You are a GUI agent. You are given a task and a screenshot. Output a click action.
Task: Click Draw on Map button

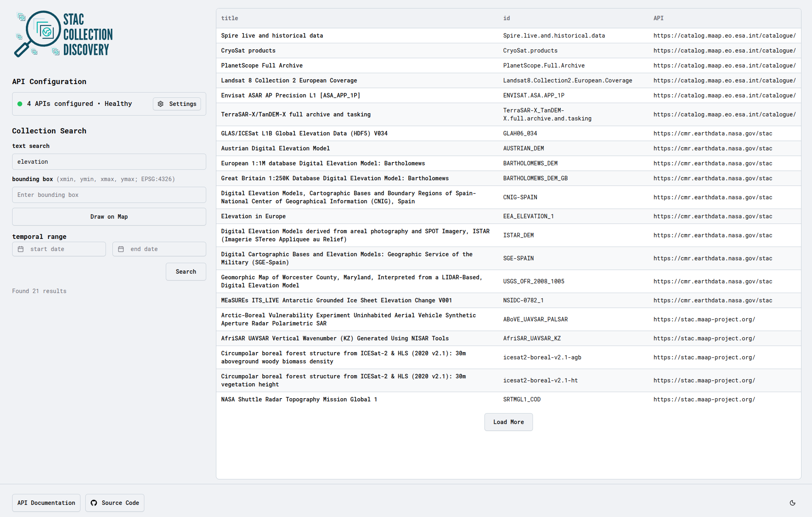(x=109, y=217)
